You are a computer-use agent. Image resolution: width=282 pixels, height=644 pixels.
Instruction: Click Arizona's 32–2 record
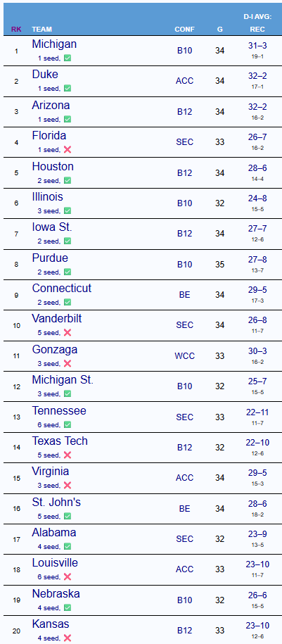(x=257, y=107)
